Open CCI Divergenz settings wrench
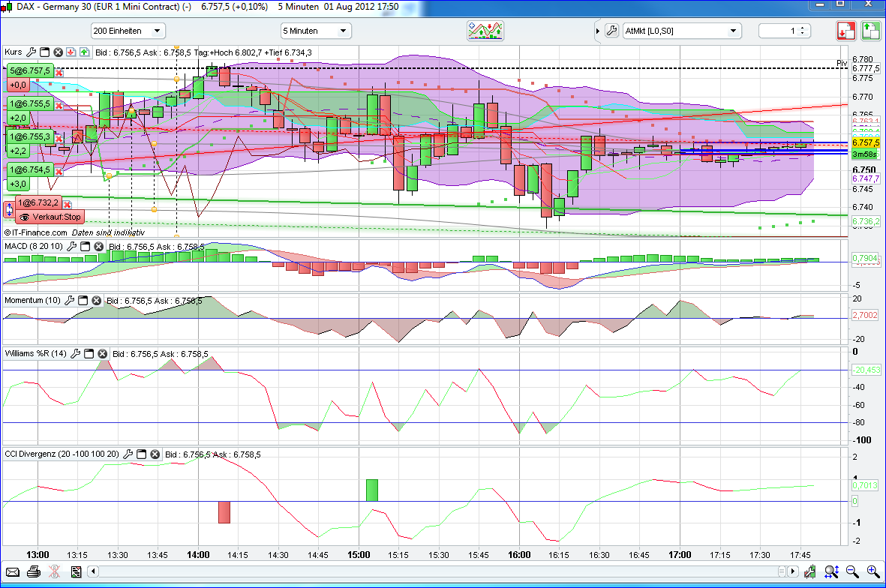886x588 pixels. coord(128,454)
